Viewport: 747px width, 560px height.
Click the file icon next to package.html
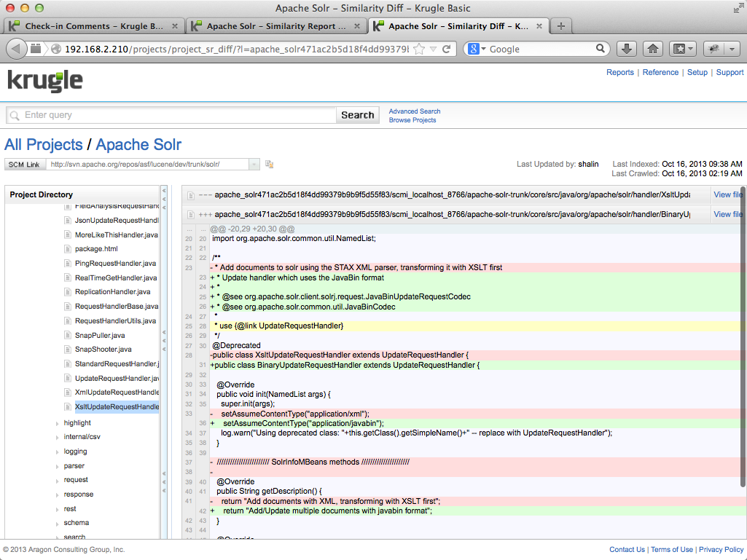[67, 248]
